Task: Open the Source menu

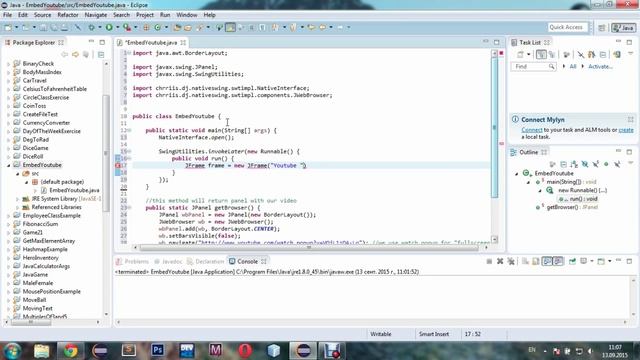Action: pos(42,15)
